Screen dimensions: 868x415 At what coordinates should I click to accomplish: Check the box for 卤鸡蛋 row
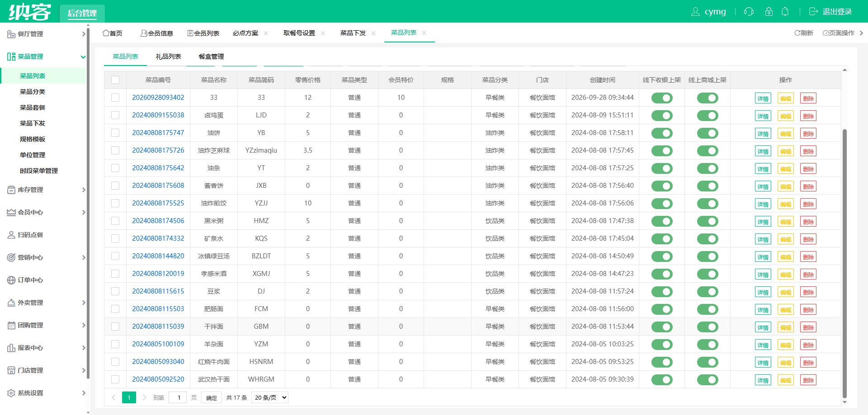coord(115,115)
